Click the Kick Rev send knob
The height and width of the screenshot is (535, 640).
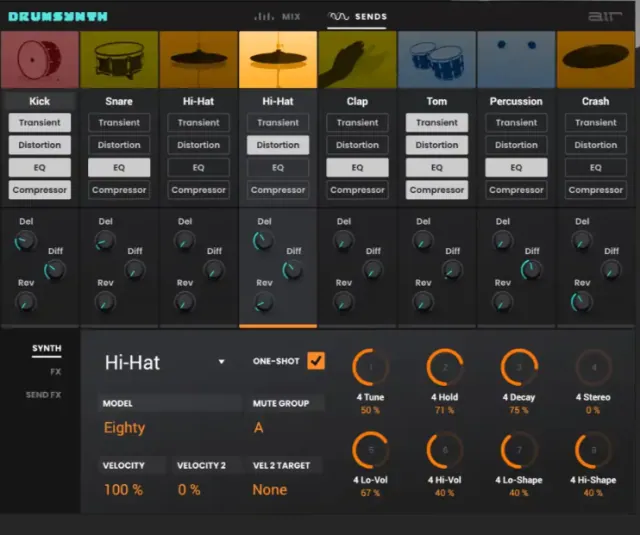[26, 302]
